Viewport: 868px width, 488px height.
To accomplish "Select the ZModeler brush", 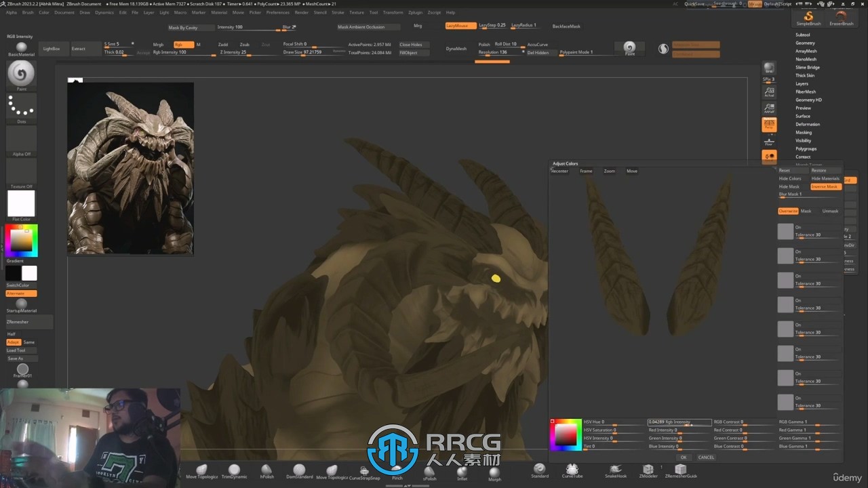I will pos(648,470).
